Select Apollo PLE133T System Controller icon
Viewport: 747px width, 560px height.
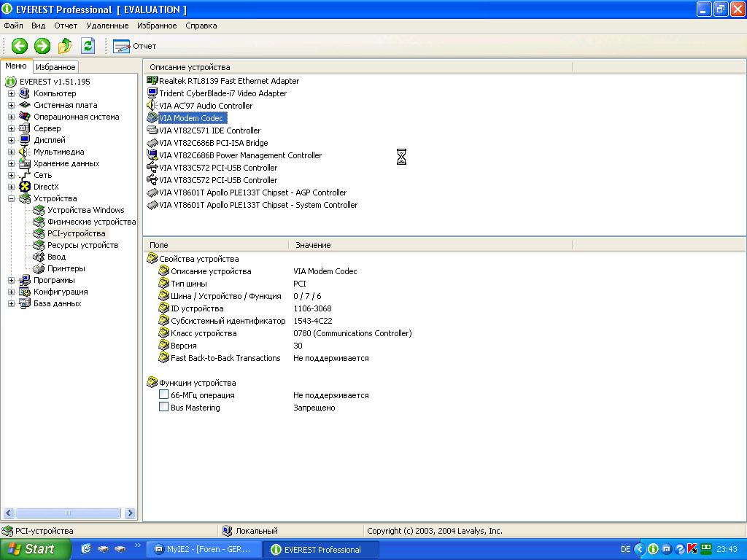[x=152, y=204]
